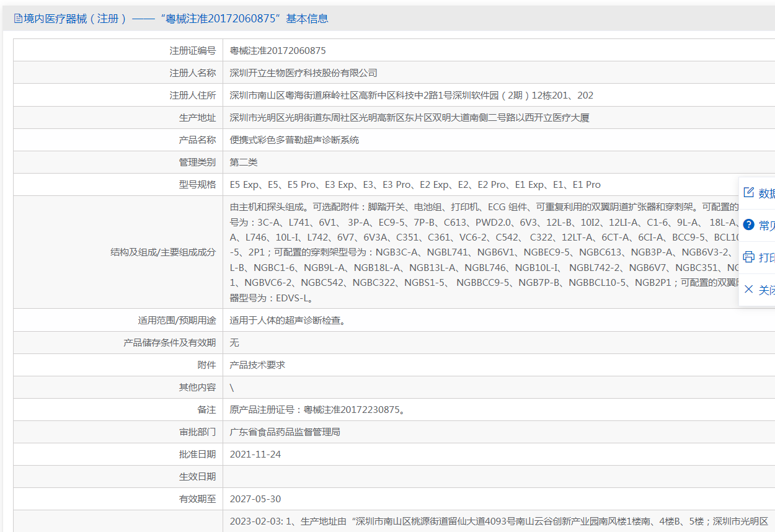Open the 产品技术要求 attachment text
775x532 pixels.
click(x=257, y=365)
